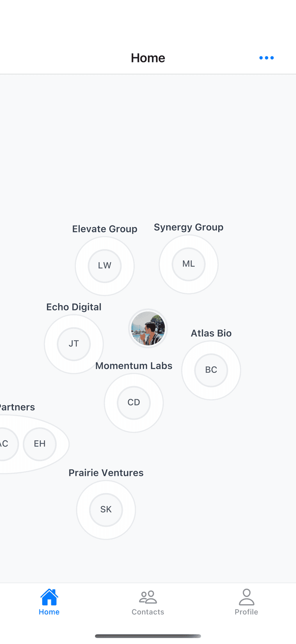Open the Atlas Bio cluster label
Screen dimensions: 296x644
click(x=211, y=333)
